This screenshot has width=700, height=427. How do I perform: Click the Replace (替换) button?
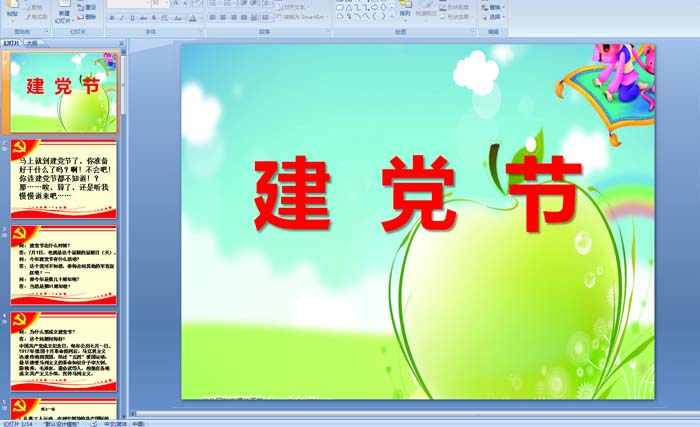tap(493, 7)
